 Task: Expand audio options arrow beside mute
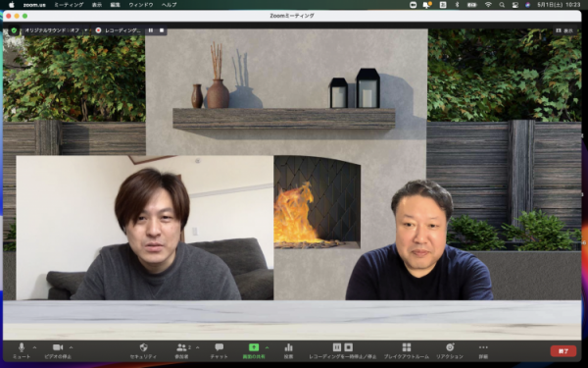(x=34, y=347)
